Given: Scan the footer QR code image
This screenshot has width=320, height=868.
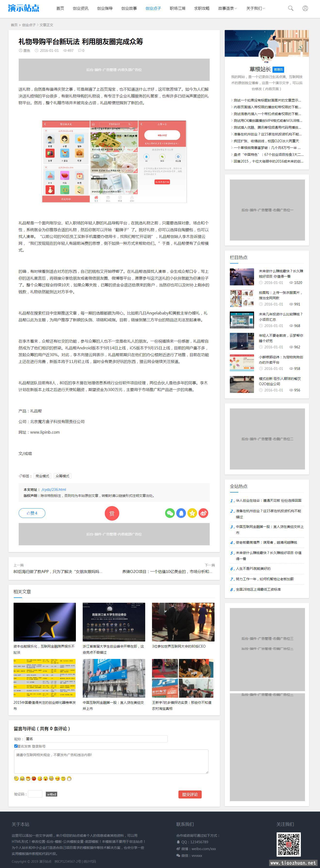Looking at the screenshot, I should 288,844.
